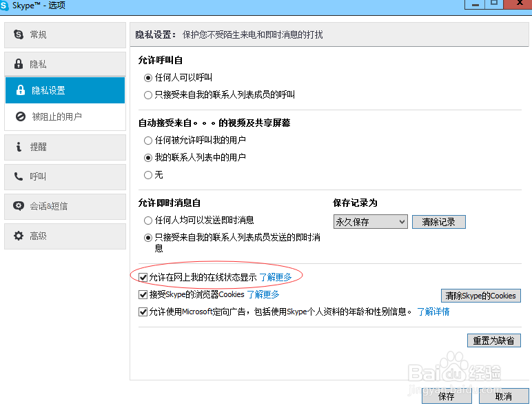Open the 常规 settings section
The width and height of the screenshot is (532, 408).
(65, 35)
